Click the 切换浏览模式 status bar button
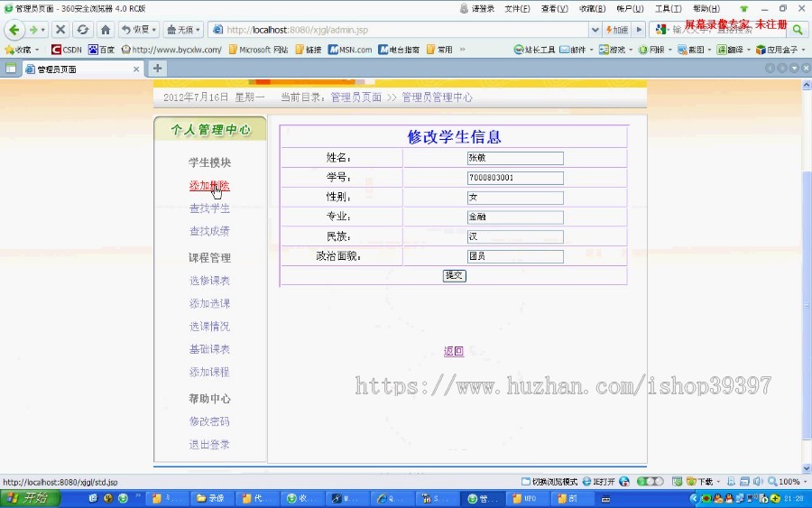 pyautogui.click(x=549, y=482)
